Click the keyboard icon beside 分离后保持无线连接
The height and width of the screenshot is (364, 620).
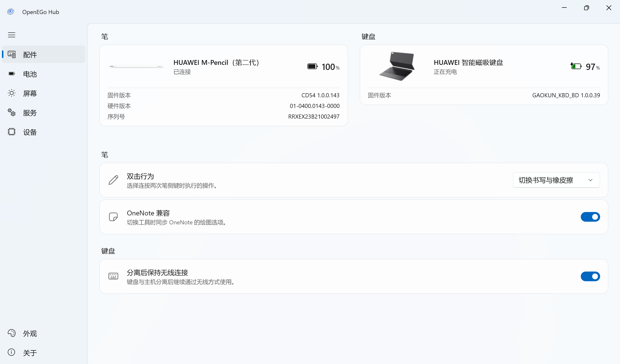(x=113, y=276)
